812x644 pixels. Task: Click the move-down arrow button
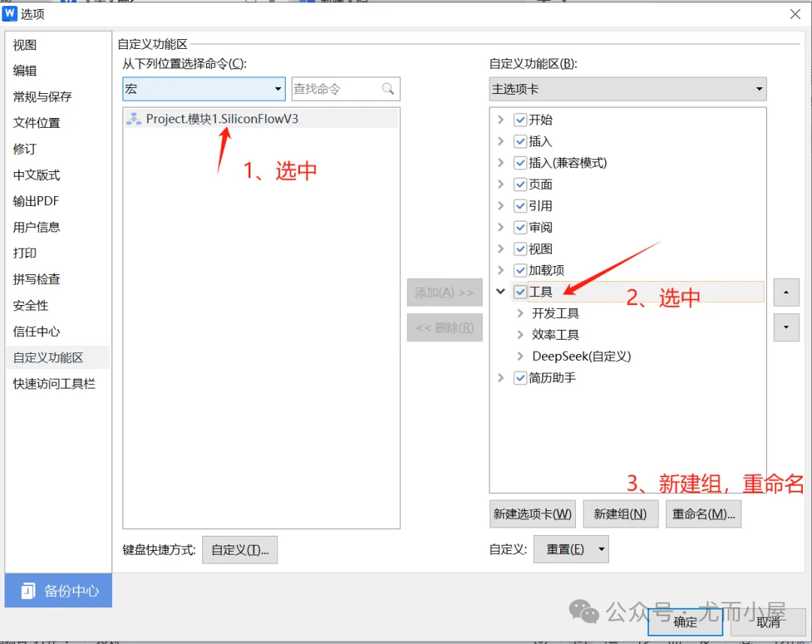click(786, 327)
